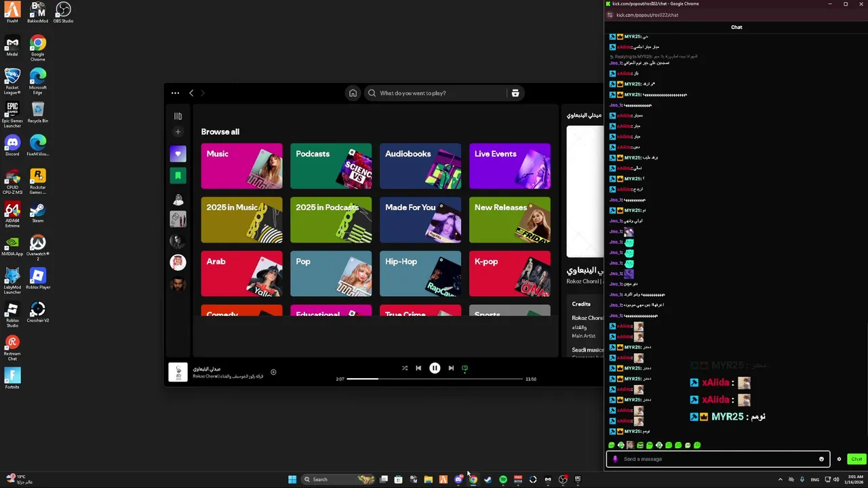
Task: Click the taskbar Search box
Action: (x=338, y=479)
